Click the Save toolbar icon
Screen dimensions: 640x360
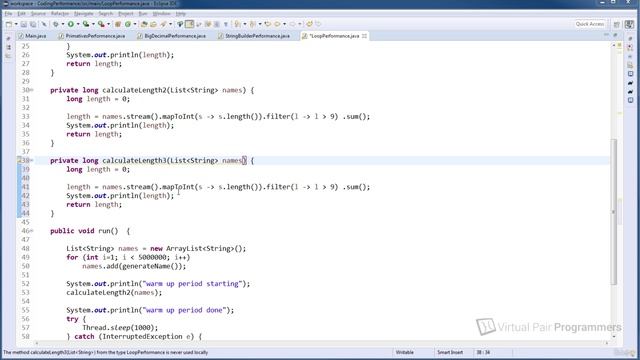pos(24,24)
